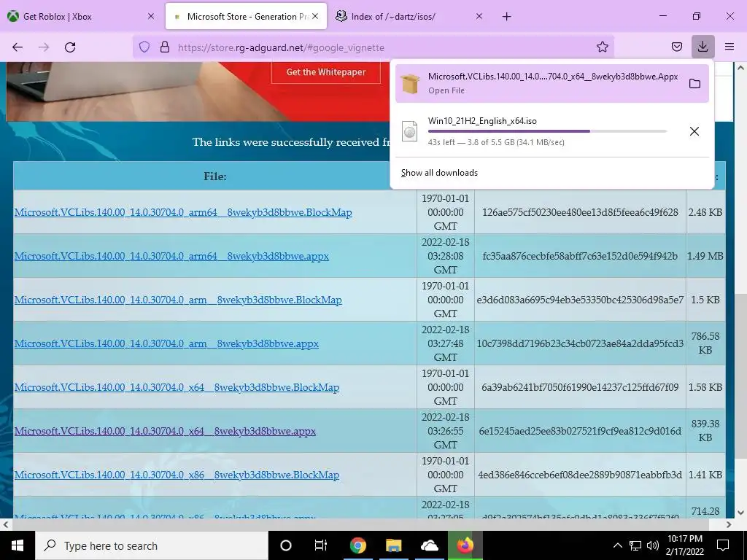Click the Win10 ISO file icon

[410, 131]
